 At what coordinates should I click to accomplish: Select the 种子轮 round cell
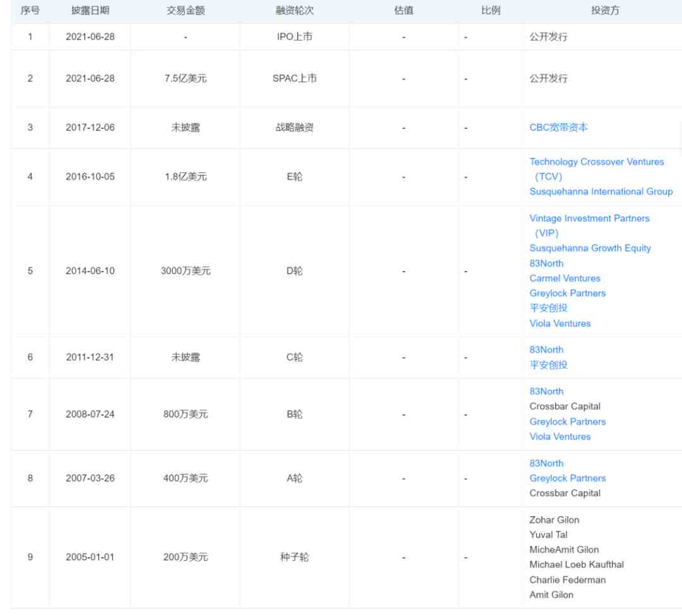[294, 557]
